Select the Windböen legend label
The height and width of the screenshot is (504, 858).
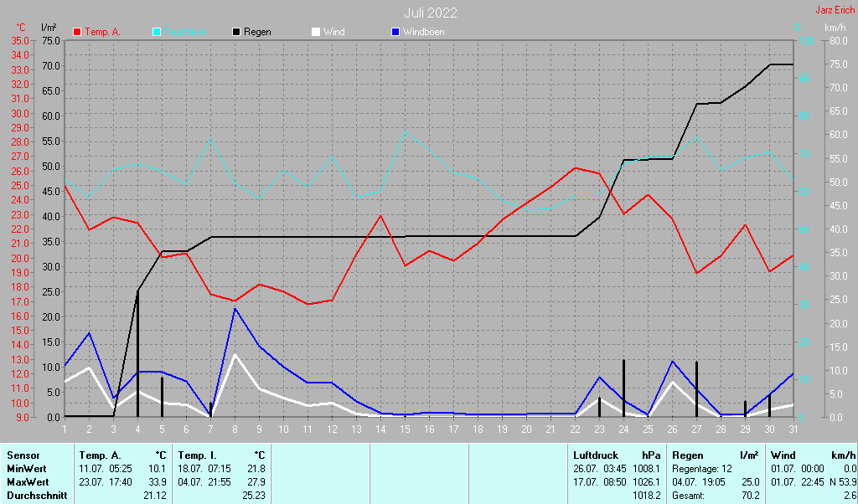(423, 32)
